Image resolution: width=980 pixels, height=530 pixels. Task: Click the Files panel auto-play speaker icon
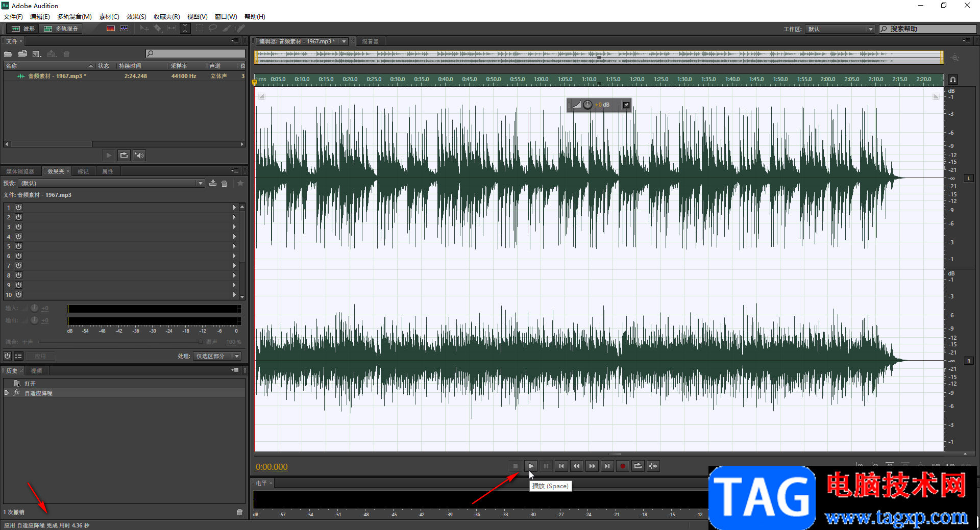pyautogui.click(x=139, y=155)
